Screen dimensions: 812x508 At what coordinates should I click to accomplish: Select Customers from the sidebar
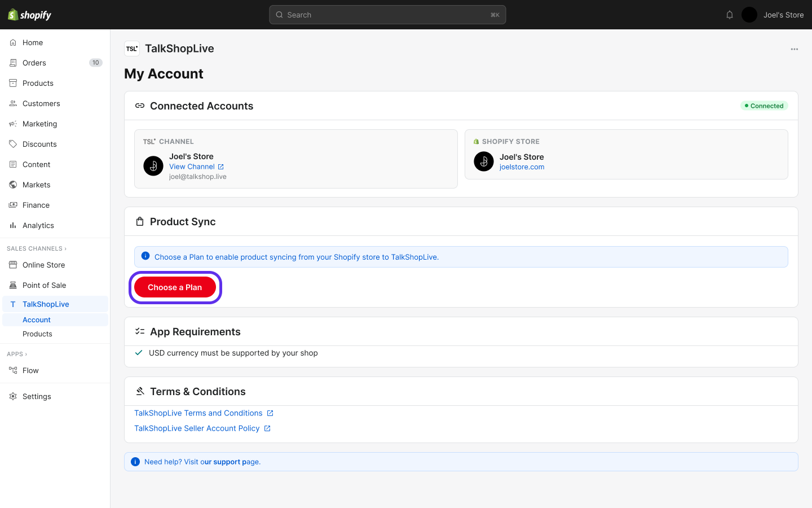[x=55, y=103]
